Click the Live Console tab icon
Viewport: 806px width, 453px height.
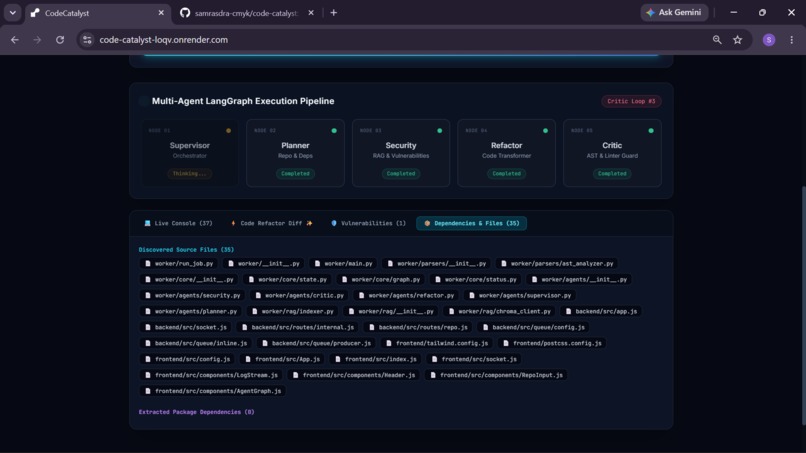148,223
